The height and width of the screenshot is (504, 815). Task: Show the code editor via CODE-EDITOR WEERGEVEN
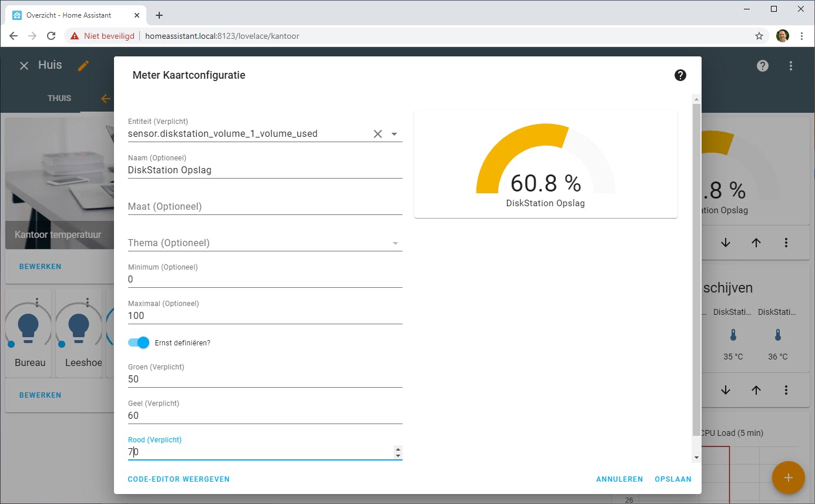tap(179, 479)
